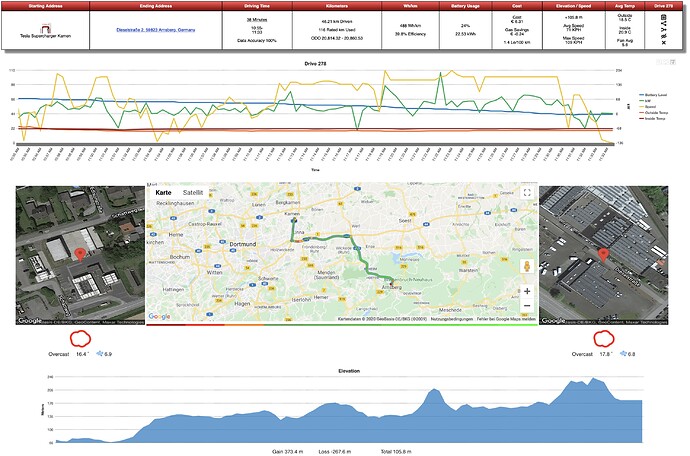Viewport: 690px width, 456px height.
Task: Open the Nutzungsbedingungen map terms link
Action: coord(452,319)
